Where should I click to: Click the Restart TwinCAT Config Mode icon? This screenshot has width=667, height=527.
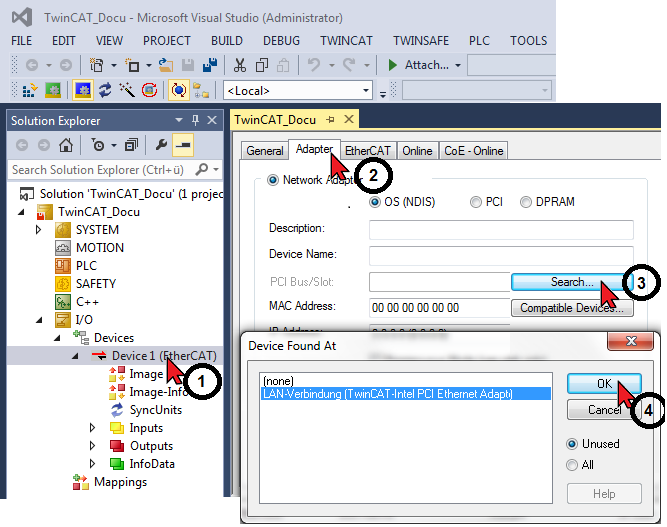coord(83,90)
